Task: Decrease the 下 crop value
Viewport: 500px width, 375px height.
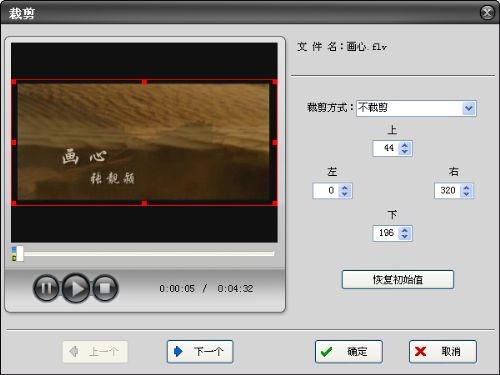Action: tap(405, 237)
